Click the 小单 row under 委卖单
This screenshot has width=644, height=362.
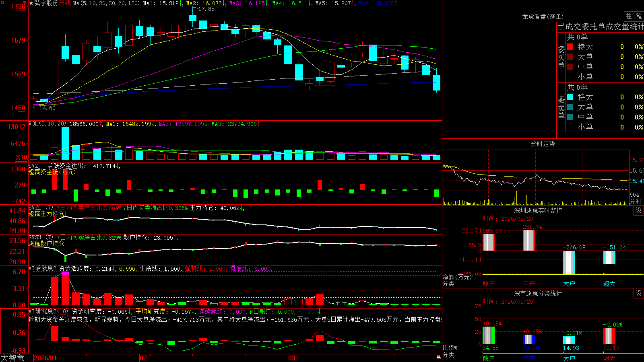605,127
